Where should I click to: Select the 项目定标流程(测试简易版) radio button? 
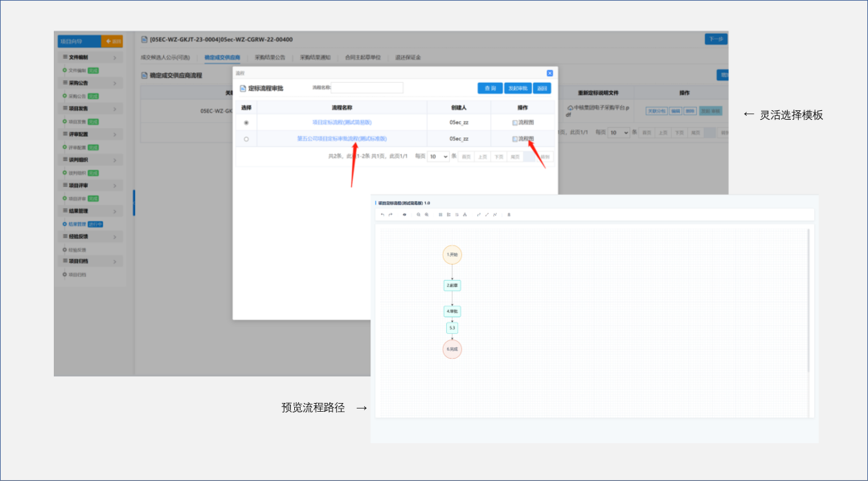(246, 122)
